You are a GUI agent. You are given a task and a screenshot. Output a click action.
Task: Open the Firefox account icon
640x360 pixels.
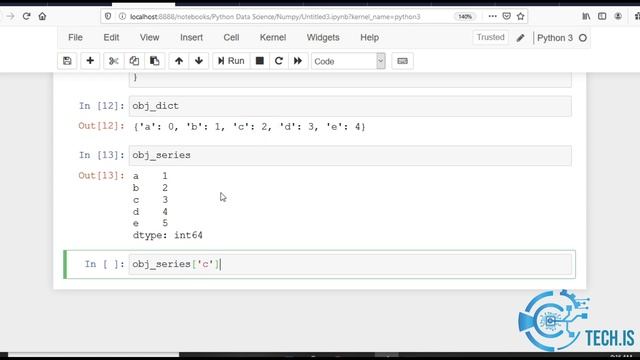618,16
